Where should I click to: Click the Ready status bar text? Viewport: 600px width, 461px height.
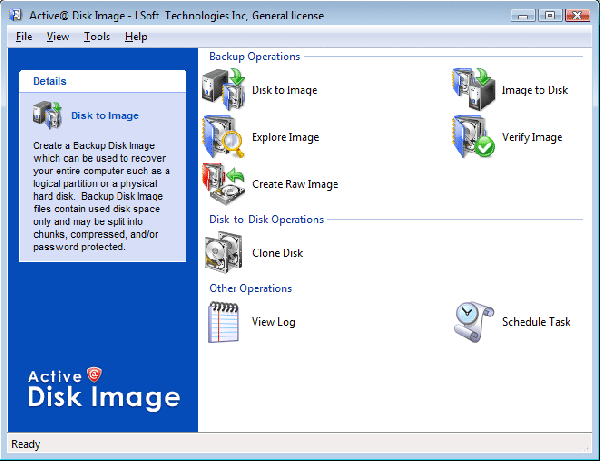click(26, 444)
